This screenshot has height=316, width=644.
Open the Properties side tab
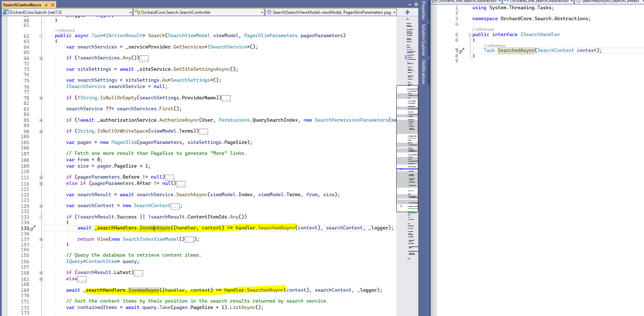423,10
